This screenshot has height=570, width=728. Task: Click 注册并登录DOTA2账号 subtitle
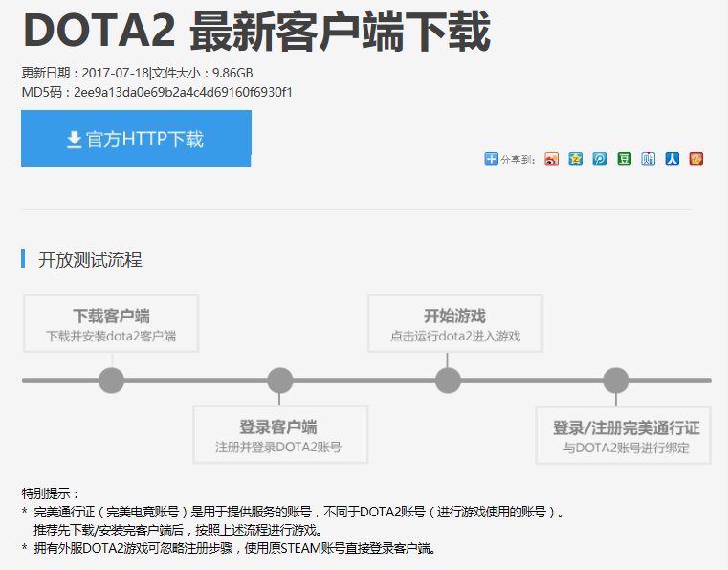point(278,447)
